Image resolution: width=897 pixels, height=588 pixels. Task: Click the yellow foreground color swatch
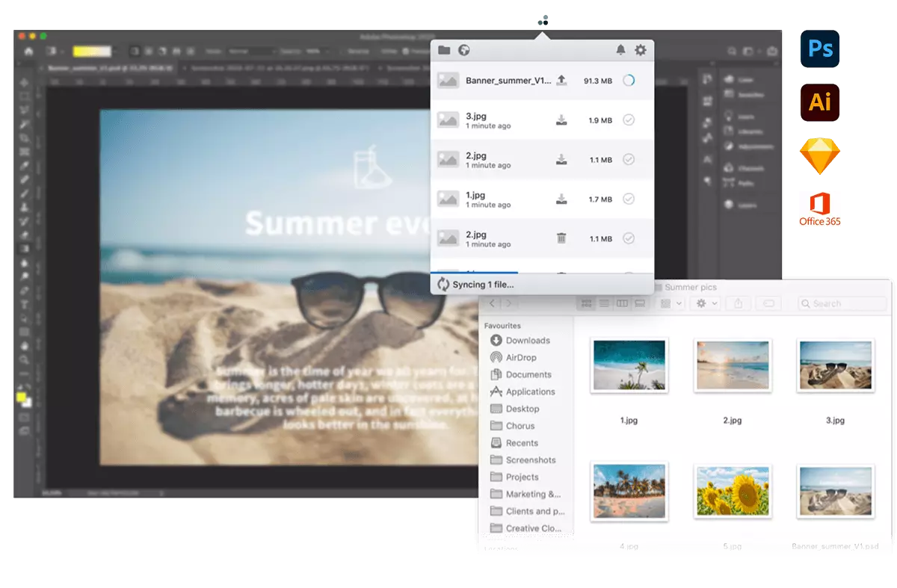21,396
